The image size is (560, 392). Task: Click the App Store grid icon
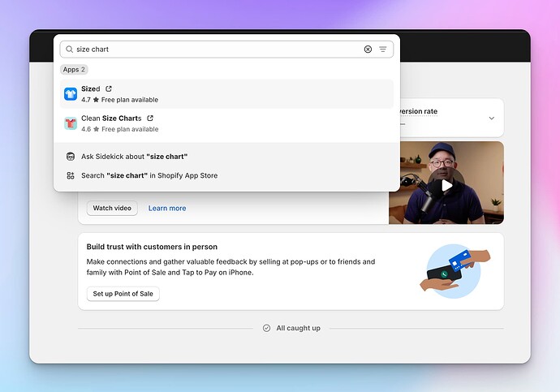coord(71,175)
